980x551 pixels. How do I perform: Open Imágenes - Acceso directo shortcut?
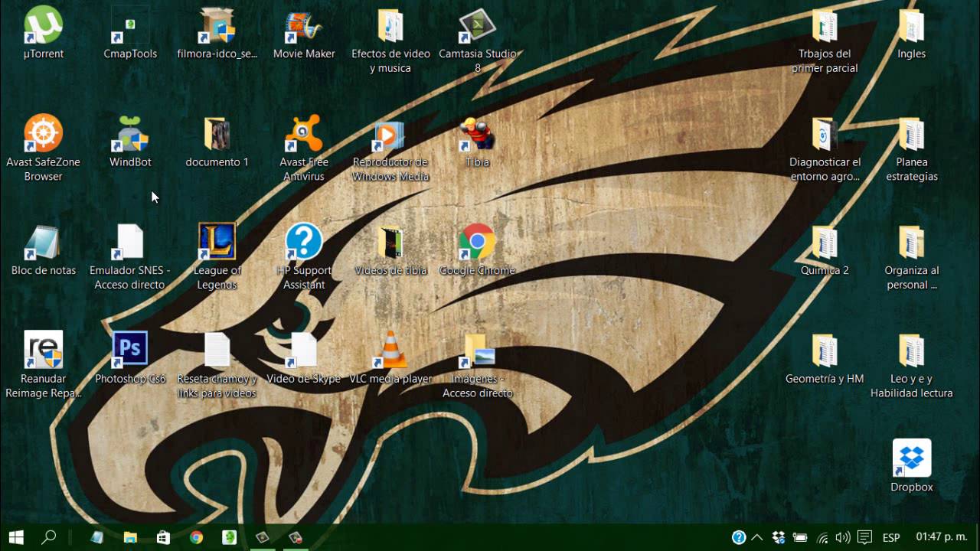477,366
